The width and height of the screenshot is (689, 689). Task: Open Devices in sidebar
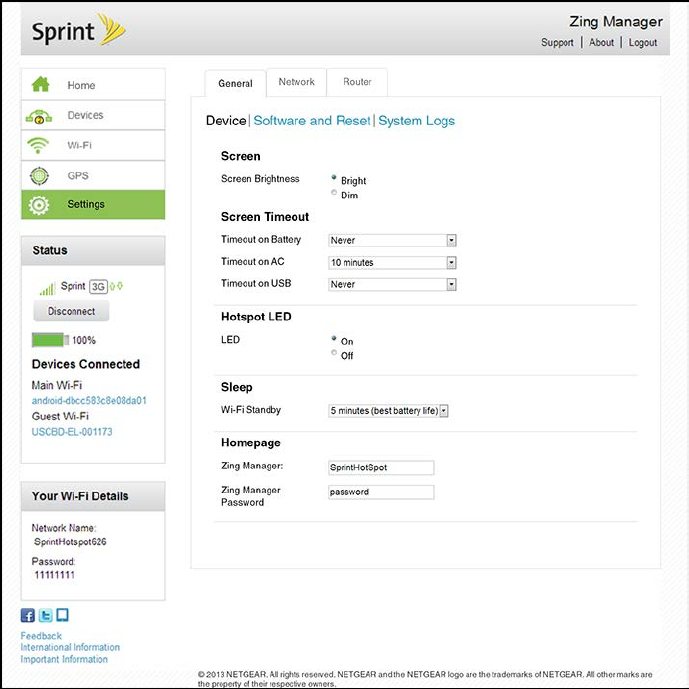coord(93,115)
